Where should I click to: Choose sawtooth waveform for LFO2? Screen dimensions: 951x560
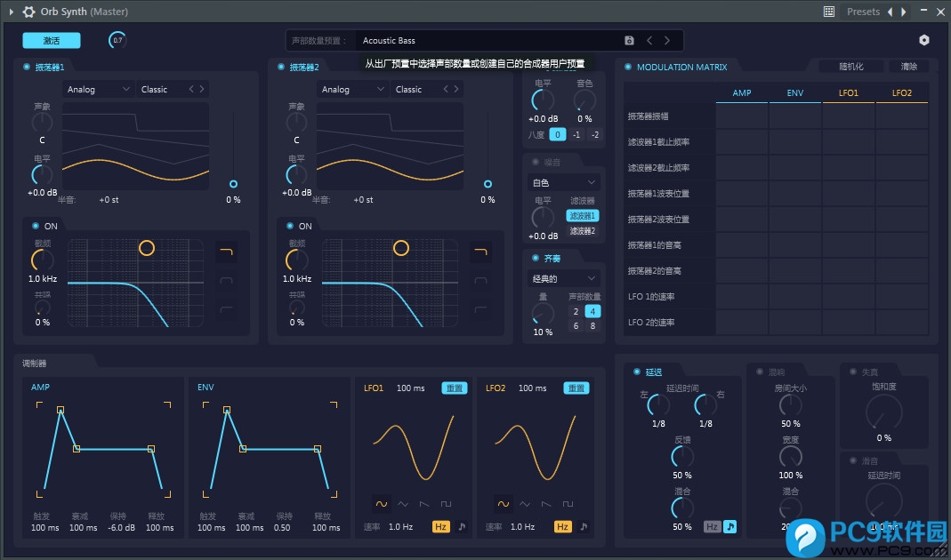pyautogui.click(x=546, y=504)
